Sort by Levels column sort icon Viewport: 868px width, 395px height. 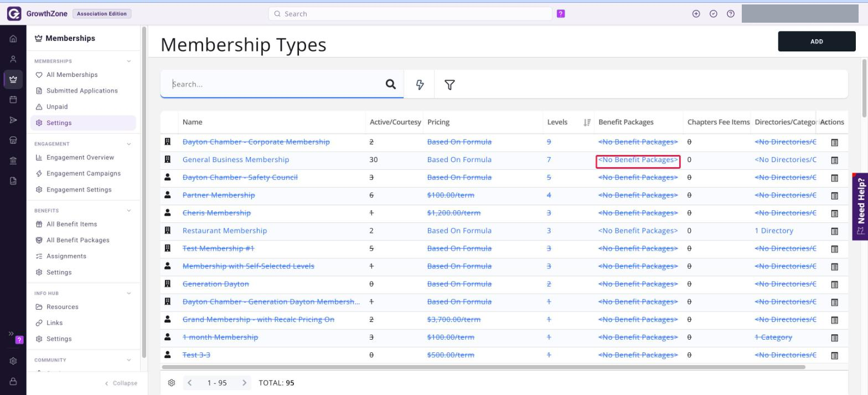tap(587, 122)
